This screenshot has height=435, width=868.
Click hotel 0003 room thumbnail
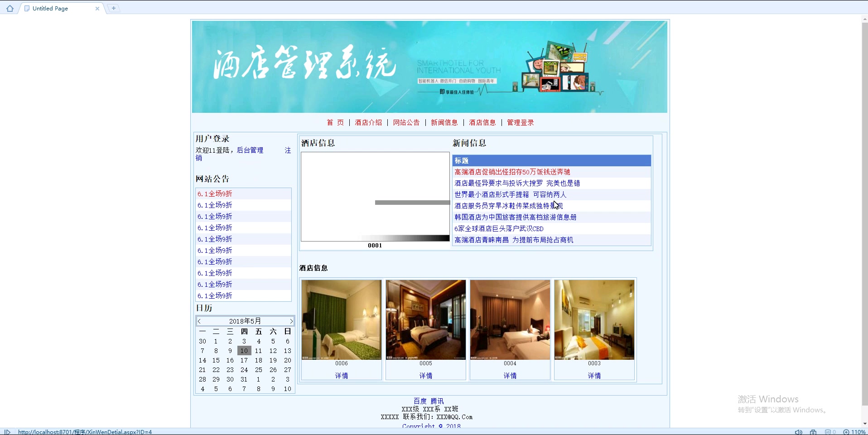click(594, 319)
